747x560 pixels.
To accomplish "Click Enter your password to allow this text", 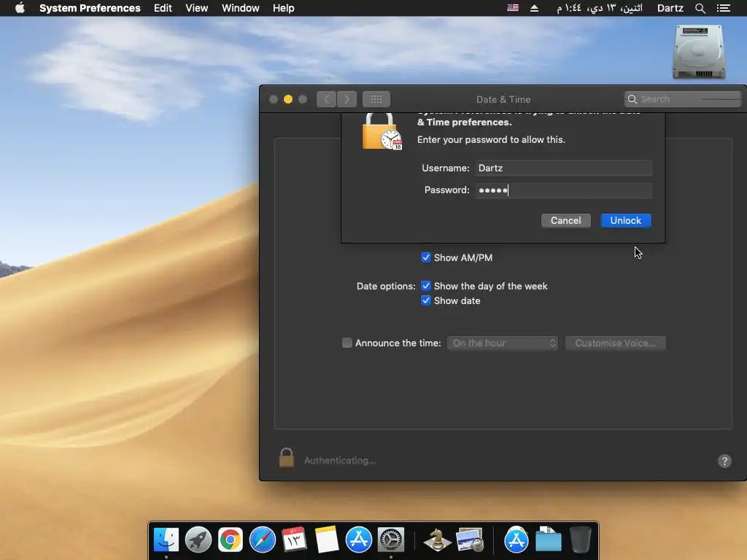I will click(x=491, y=139).
